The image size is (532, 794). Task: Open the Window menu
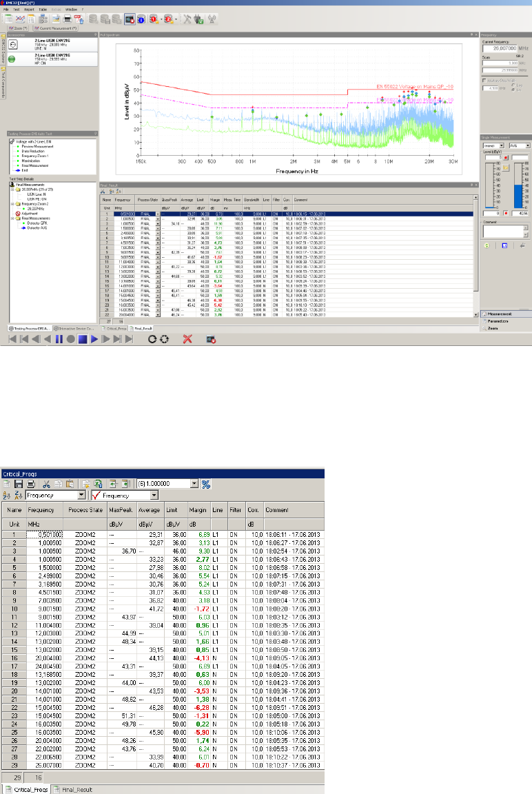click(72, 9)
